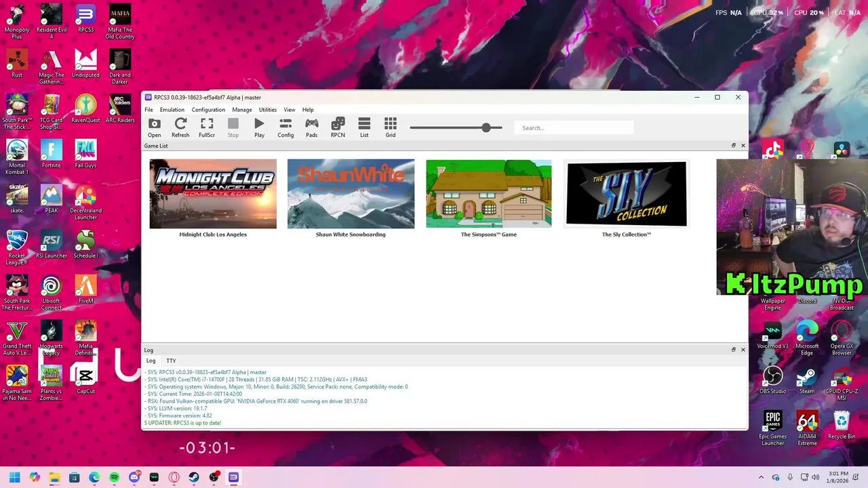Open the Recycle Bin
The width and height of the screenshot is (868, 488).
coord(842,425)
